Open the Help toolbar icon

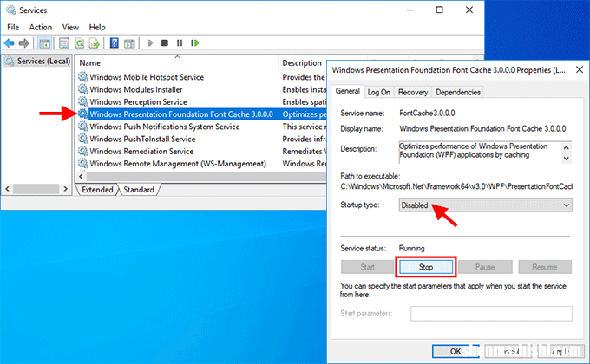(x=115, y=43)
